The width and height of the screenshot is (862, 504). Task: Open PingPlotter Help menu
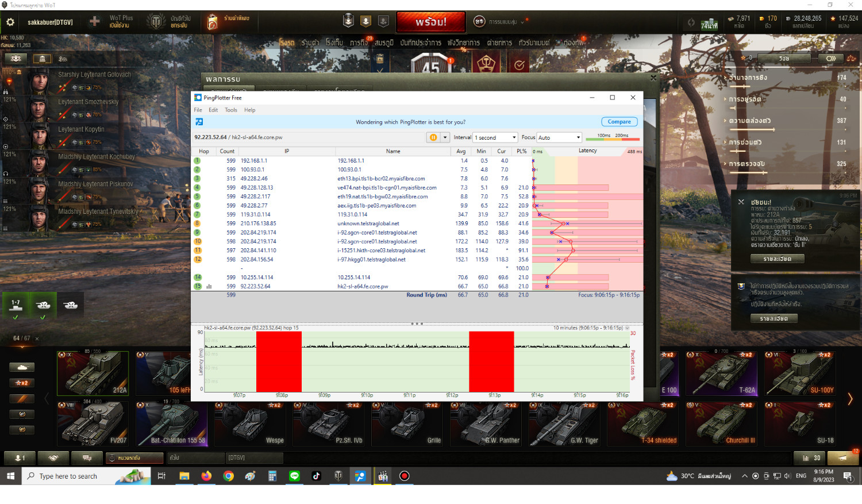(249, 110)
